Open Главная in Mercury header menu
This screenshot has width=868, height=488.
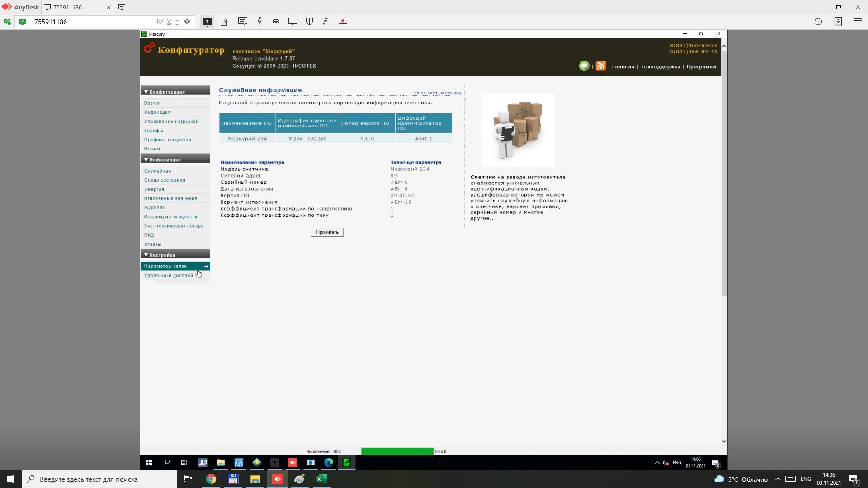point(623,66)
